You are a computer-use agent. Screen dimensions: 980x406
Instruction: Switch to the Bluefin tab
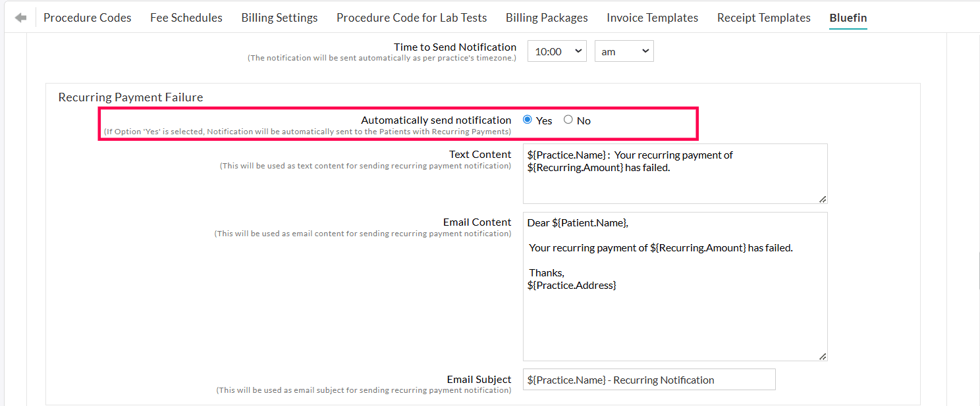[847, 17]
